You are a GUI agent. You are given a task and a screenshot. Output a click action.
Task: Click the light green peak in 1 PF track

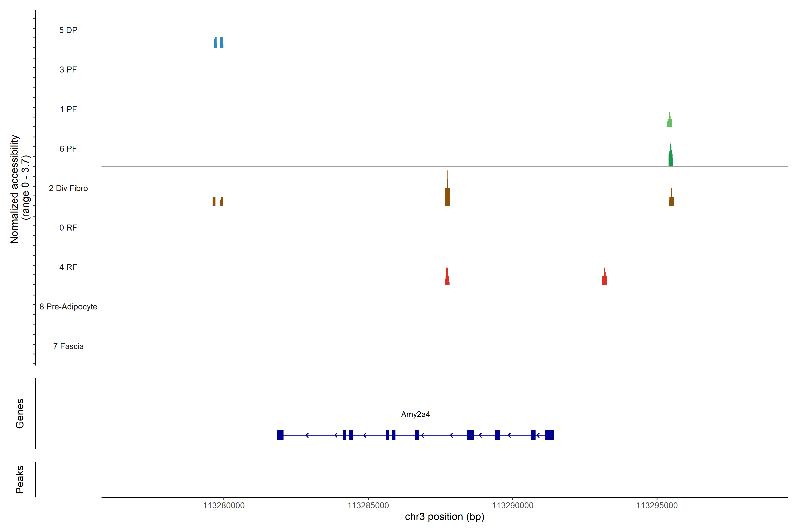(x=669, y=123)
